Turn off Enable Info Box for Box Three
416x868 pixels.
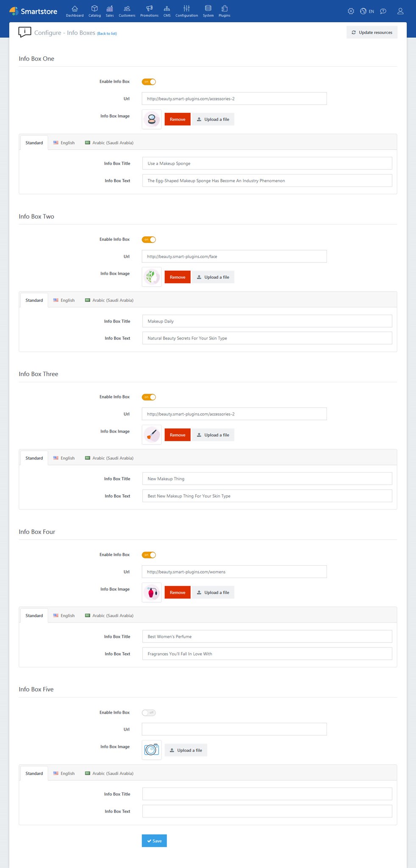[149, 397]
